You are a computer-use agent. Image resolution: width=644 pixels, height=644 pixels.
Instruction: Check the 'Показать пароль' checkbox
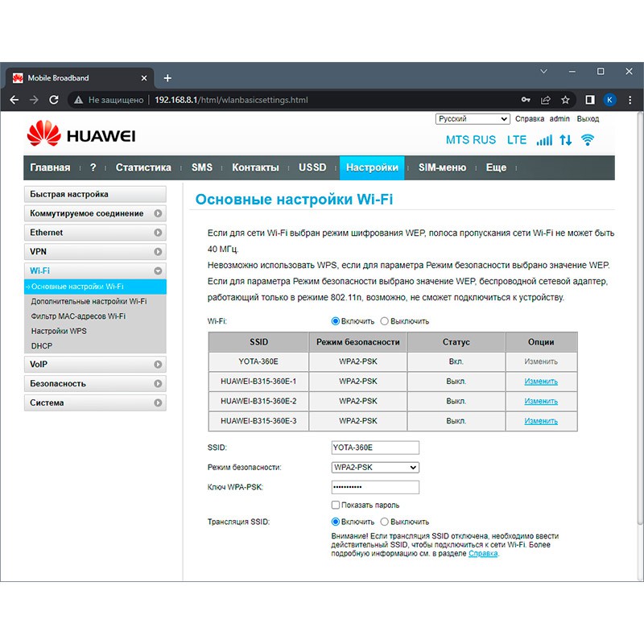click(336, 505)
